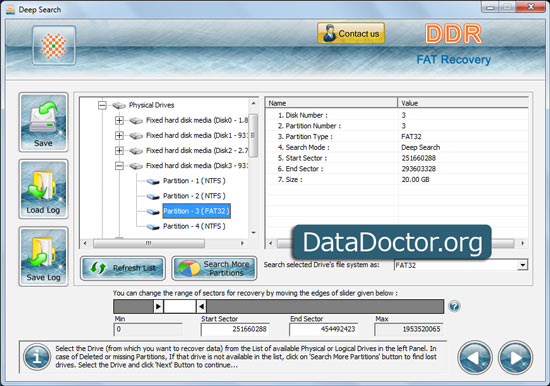Click the End Sector input field
Viewport: 550px width, 386px height.
323,329
